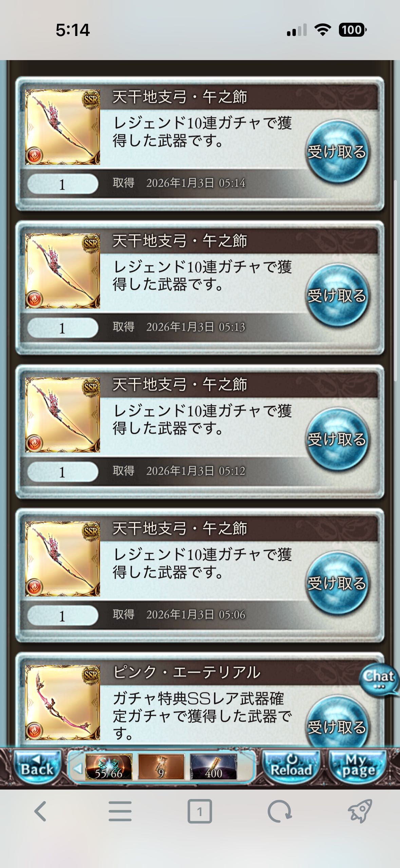Open the first 天干地支弓・午之飾 thumbnail
400x868 pixels.
[x=62, y=127]
